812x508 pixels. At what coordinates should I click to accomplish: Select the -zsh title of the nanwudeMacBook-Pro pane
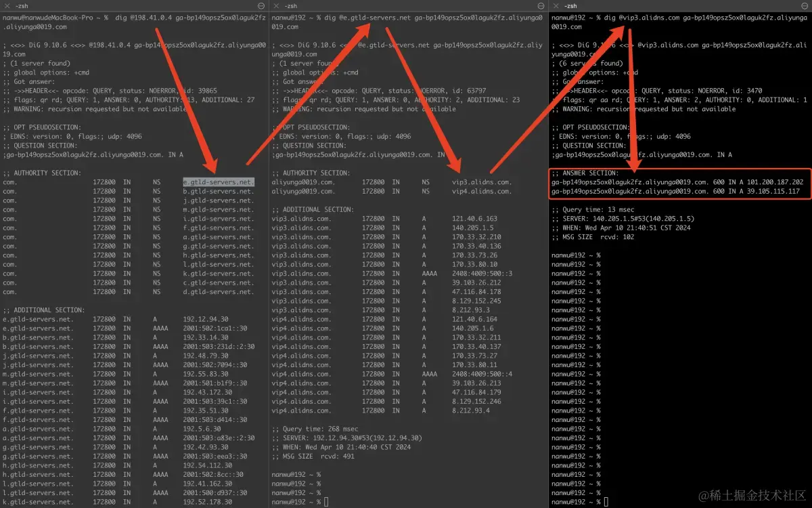tap(22, 5)
